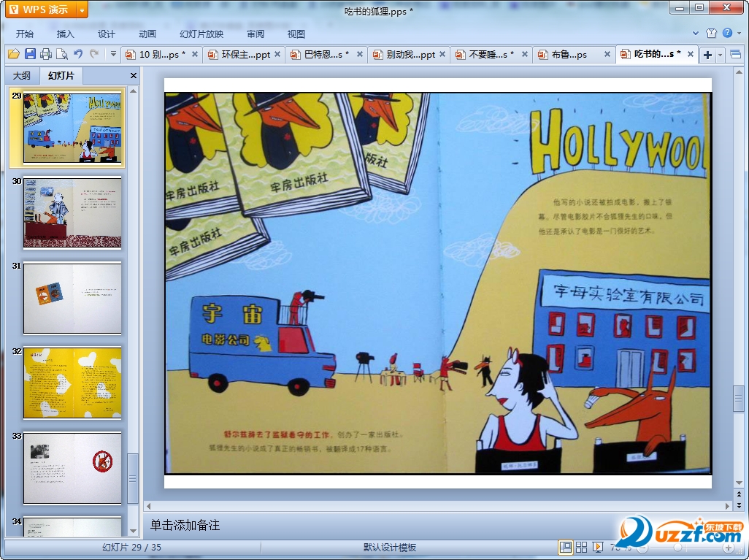
Task: Switch to normal view icon
Action: [566, 547]
